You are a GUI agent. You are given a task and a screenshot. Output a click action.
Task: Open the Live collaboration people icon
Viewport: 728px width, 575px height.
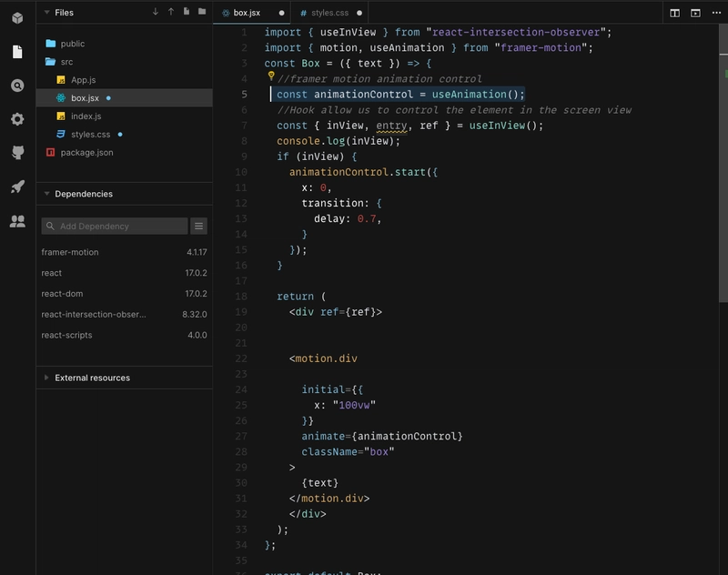[x=17, y=221]
